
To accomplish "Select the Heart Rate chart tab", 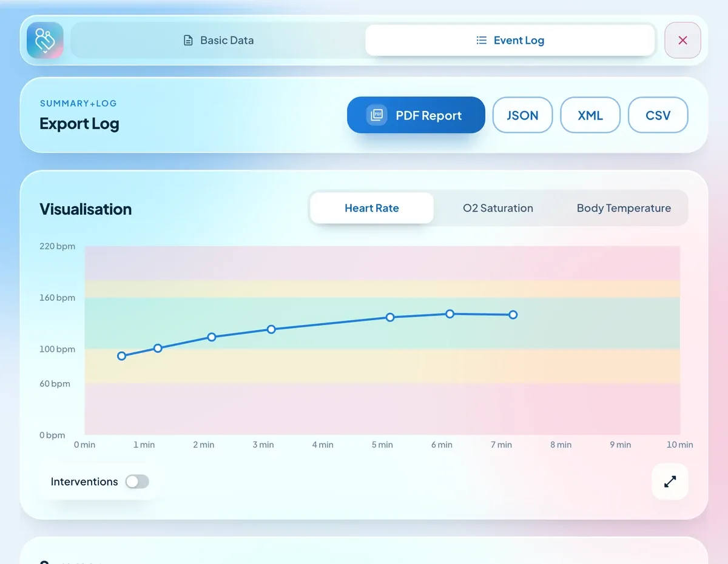I will (x=372, y=208).
